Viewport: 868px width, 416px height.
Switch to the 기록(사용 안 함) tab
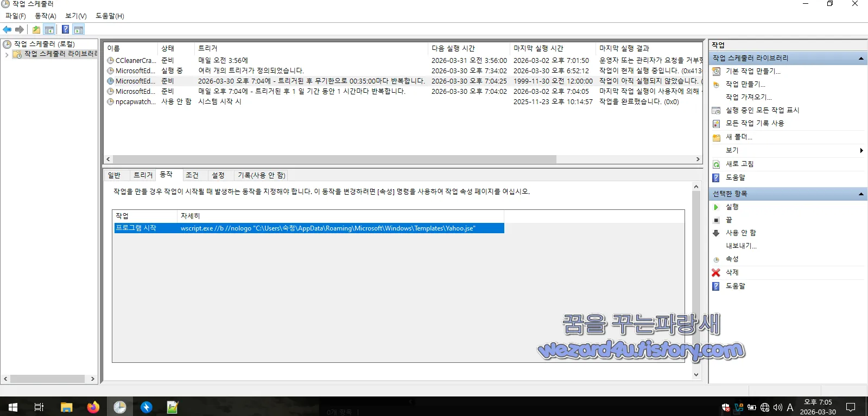(261, 175)
